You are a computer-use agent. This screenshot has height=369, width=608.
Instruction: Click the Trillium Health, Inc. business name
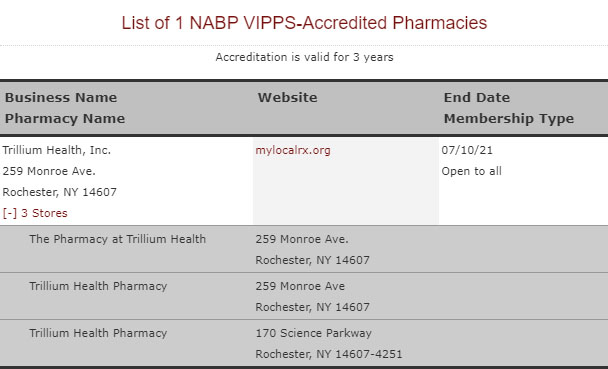[57, 150]
